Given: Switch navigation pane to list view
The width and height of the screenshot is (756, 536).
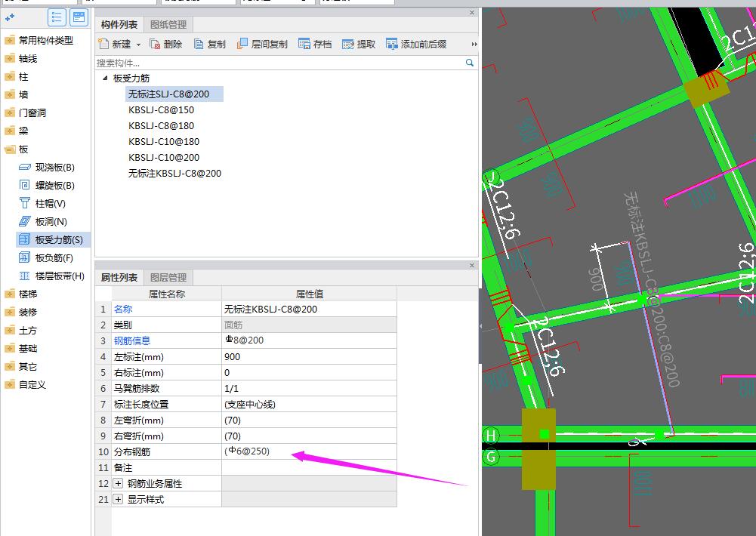Looking at the screenshot, I should pyautogui.click(x=57, y=17).
